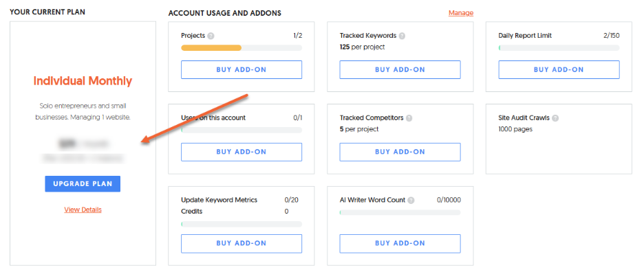Click the Individual Monthly plan title
Image resolution: width=644 pixels, height=272 pixels.
(x=83, y=81)
